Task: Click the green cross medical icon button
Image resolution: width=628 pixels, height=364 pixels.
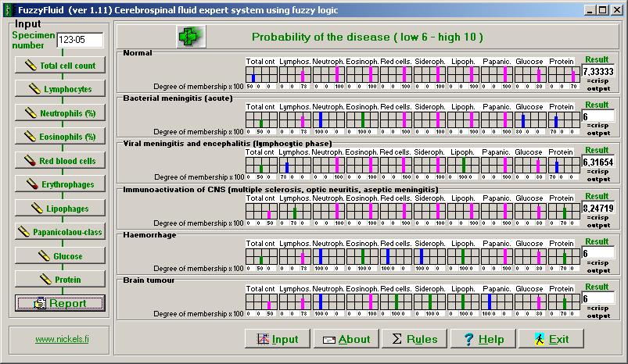Action: pyautogui.click(x=191, y=37)
